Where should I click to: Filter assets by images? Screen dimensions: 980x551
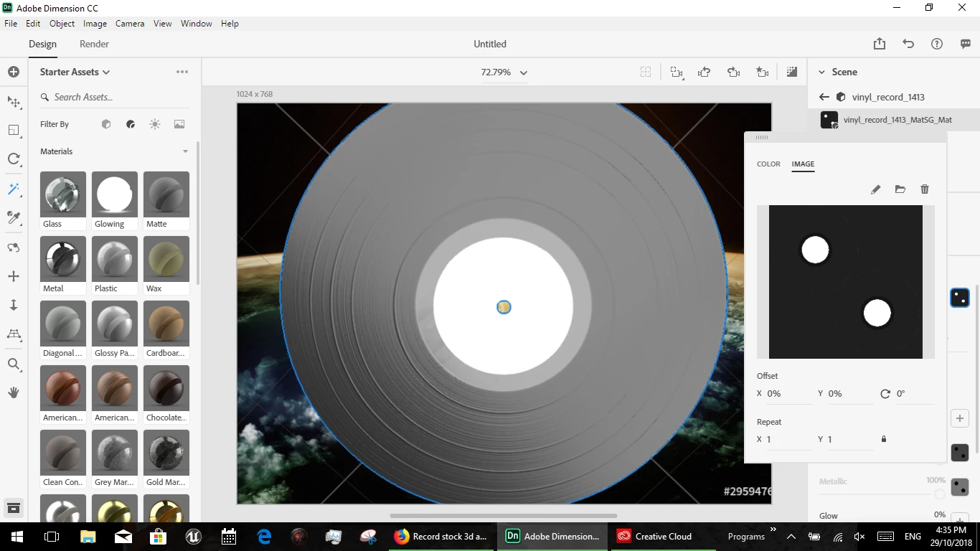[x=179, y=124]
